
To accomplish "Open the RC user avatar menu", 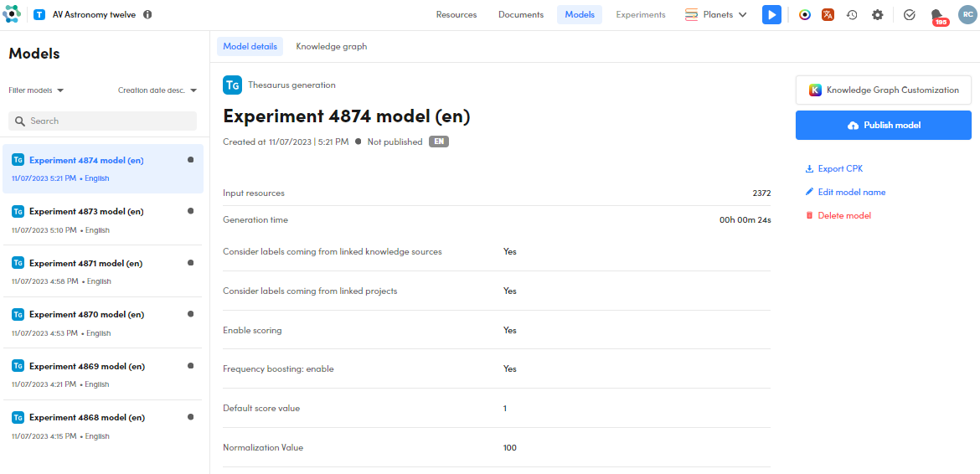I will pos(967,15).
